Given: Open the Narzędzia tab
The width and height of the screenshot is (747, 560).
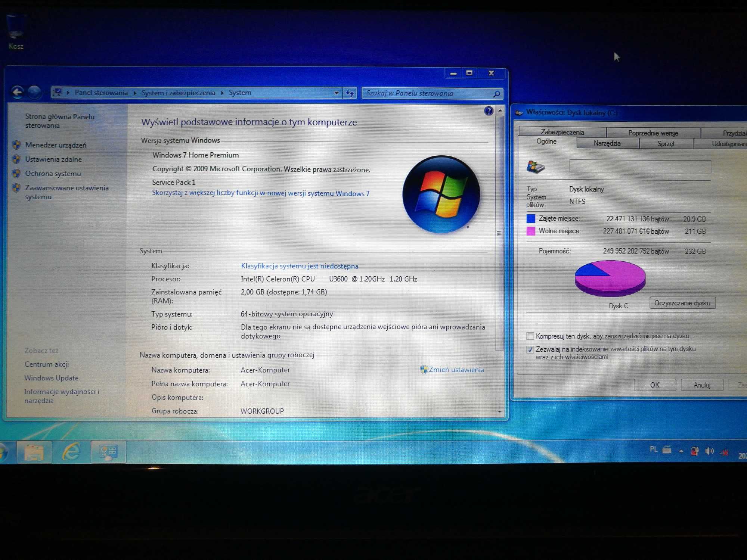Looking at the screenshot, I should click(607, 143).
